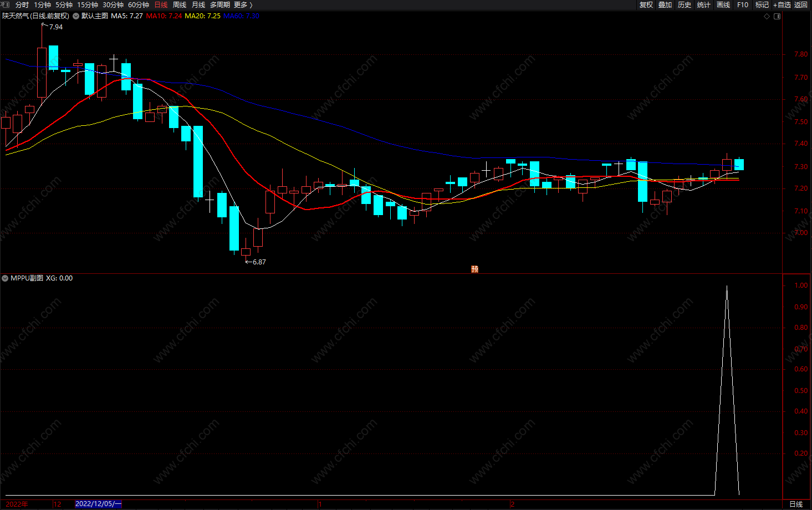This screenshot has width=812, height=510.
Task: Click the XG: 0.00 value
Action: click(x=59, y=278)
